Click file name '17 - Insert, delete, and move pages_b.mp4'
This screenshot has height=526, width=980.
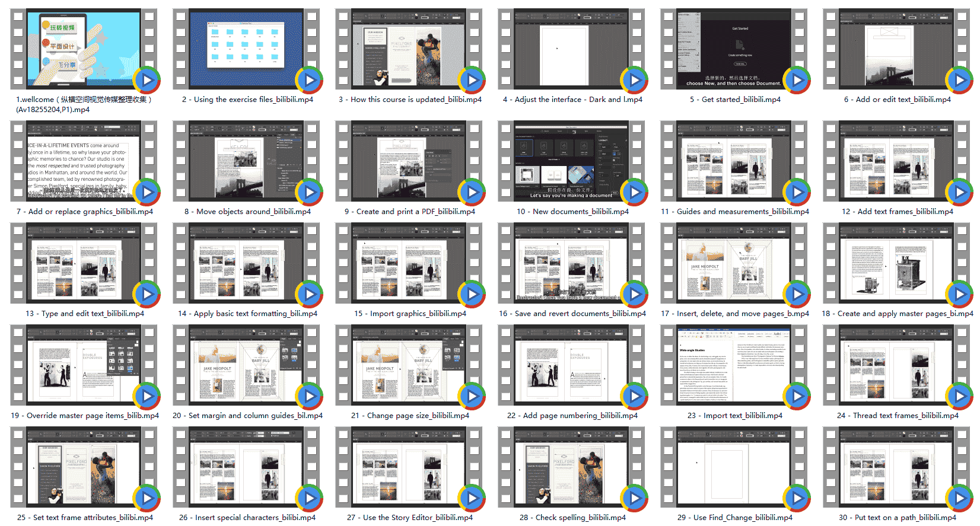tap(735, 314)
